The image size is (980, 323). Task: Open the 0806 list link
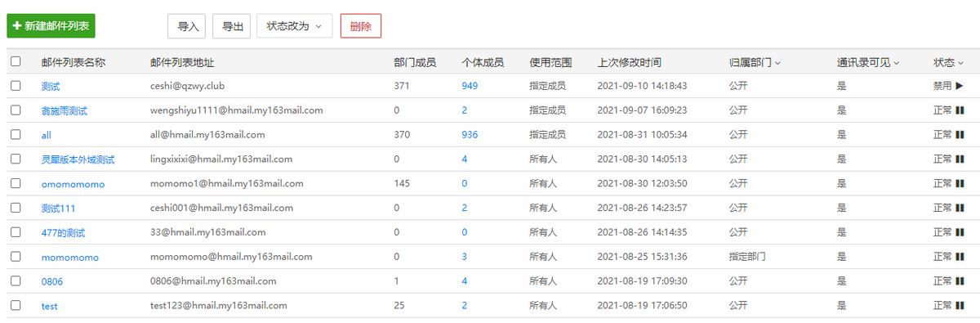click(x=52, y=281)
